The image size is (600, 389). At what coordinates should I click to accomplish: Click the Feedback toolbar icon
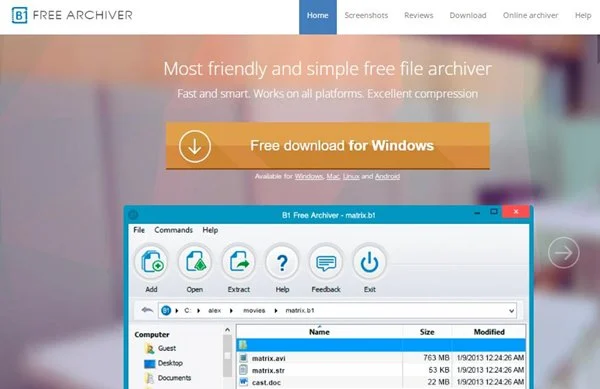(x=326, y=262)
